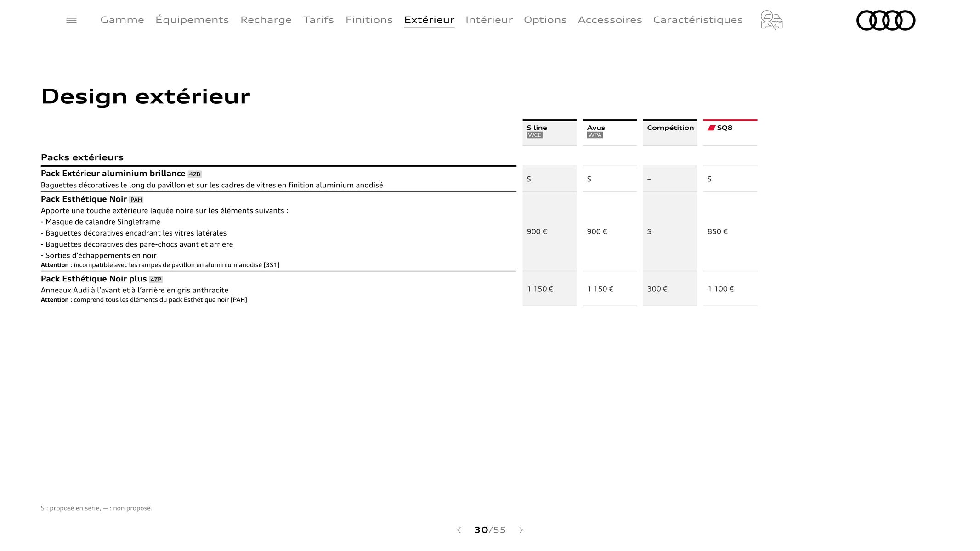The width and height of the screenshot is (980, 551).
Task: Click Avus S cell for aluminium brillance
Action: point(589,179)
